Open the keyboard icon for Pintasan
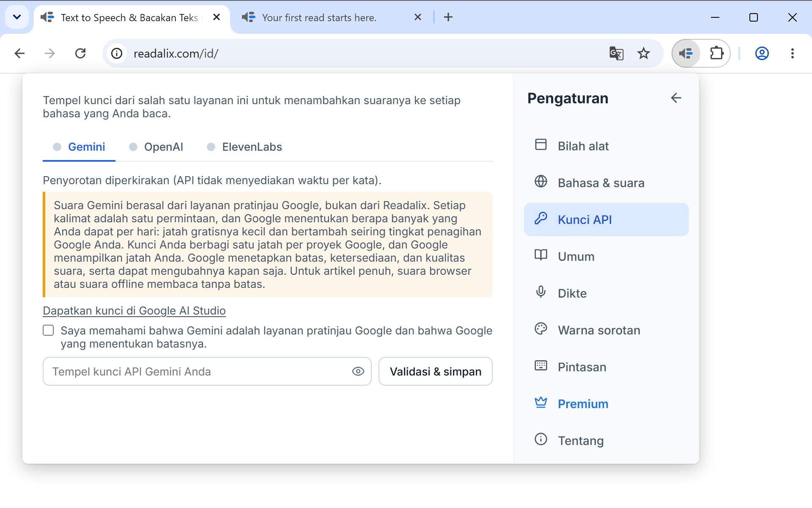The image size is (812, 508). (540, 365)
